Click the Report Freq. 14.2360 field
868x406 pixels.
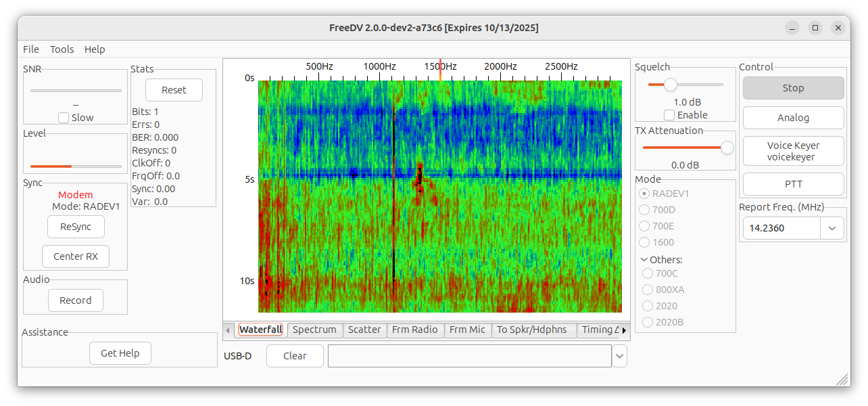[781, 228]
